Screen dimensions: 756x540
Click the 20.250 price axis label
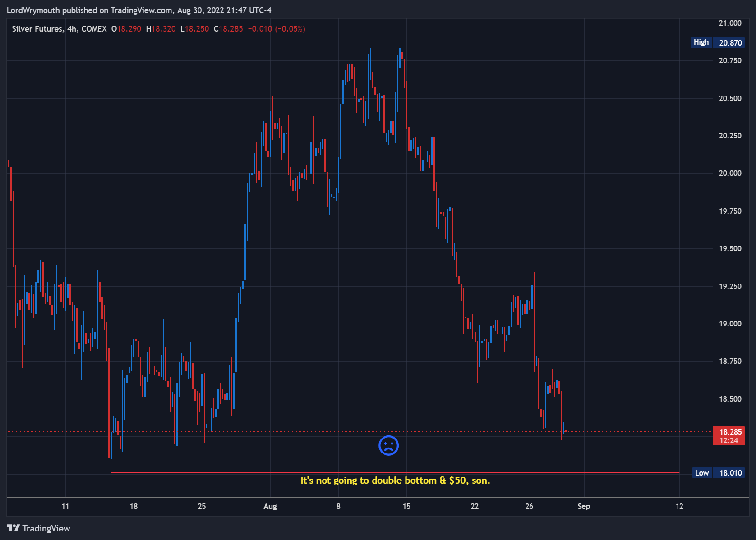pos(730,136)
